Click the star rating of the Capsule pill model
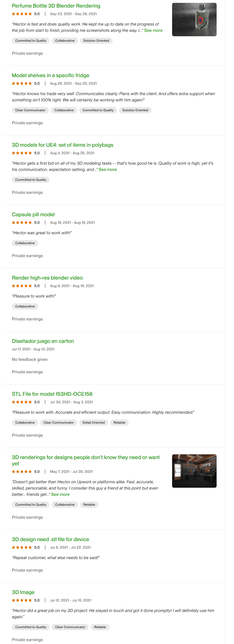 [x=22, y=223]
